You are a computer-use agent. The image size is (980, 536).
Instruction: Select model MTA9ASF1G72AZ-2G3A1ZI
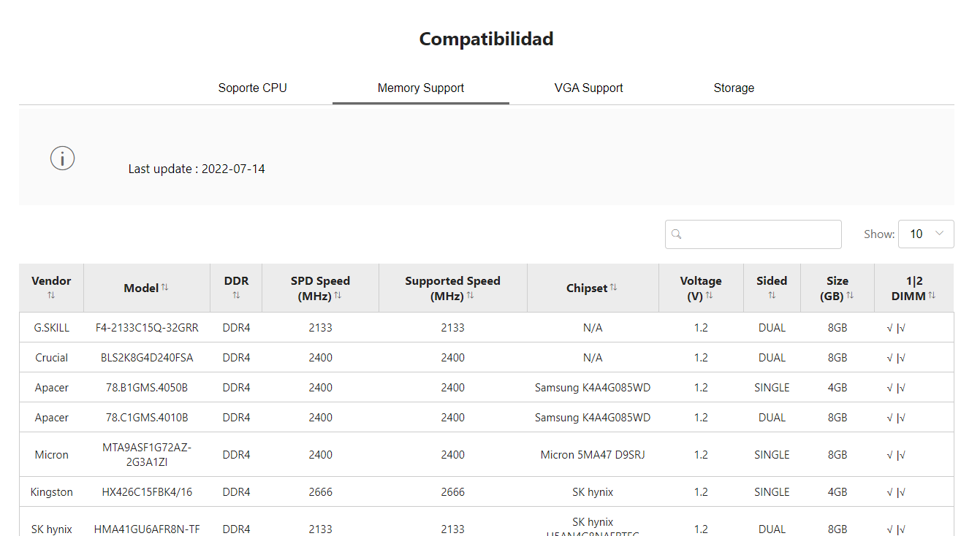click(147, 455)
